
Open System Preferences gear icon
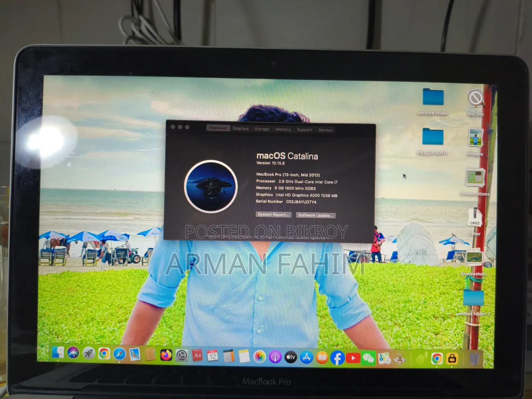182,355
